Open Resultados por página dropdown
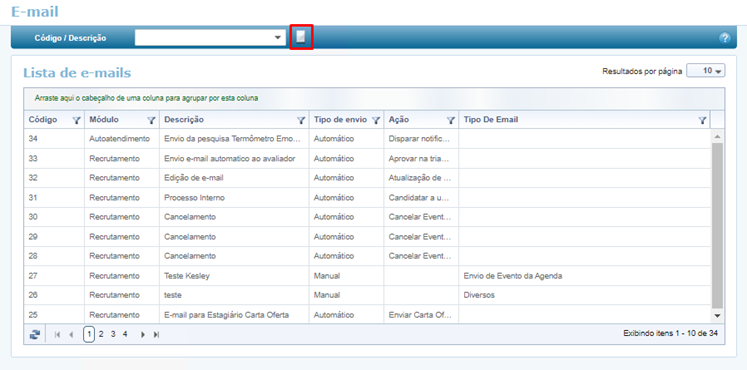This screenshot has height=370, width=747. (706, 71)
